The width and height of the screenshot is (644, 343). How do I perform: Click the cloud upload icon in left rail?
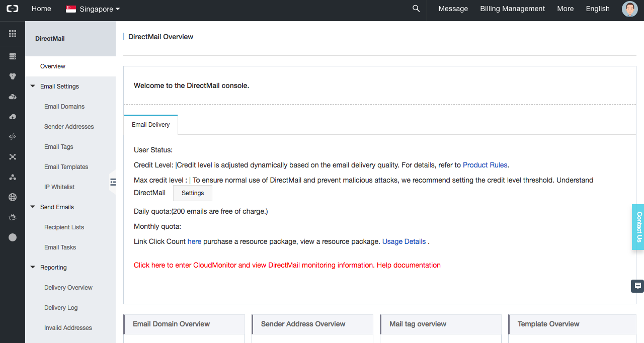[13, 117]
